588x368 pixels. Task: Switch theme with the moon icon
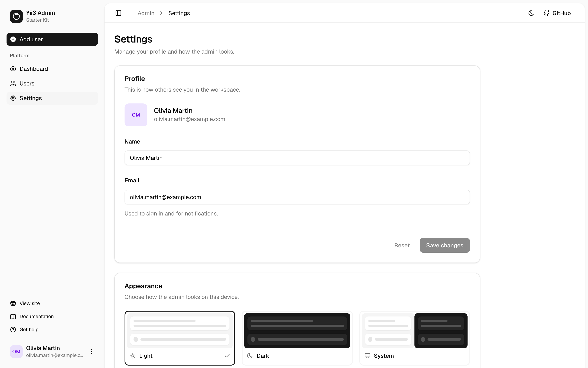(x=531, y=13)
